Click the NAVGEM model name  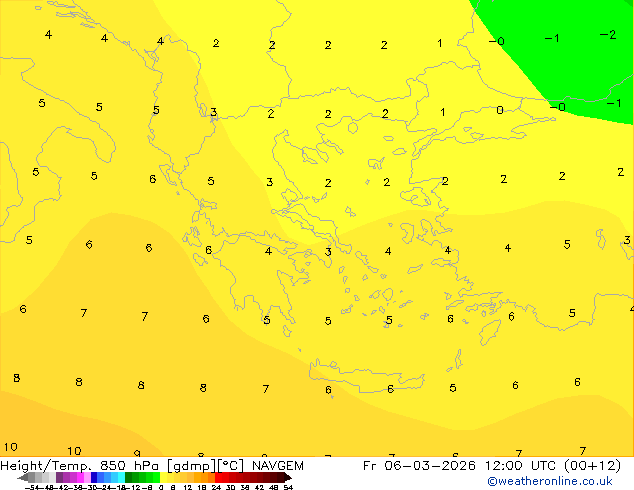point(278,466)
